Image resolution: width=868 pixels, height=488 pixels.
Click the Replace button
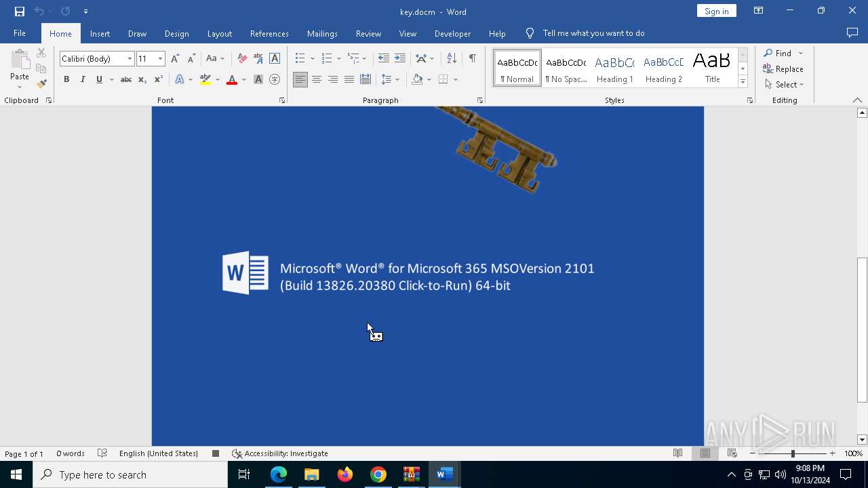(784, 68)
